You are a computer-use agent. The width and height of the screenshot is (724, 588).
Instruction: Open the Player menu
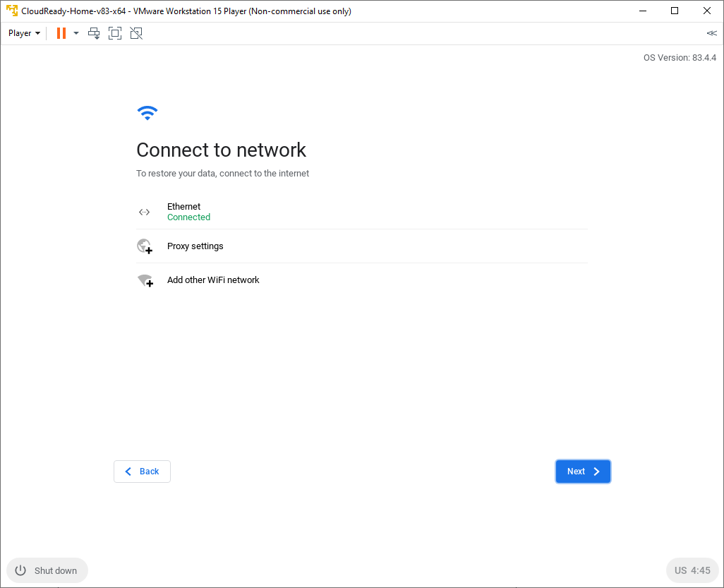click(x=24, y=33)
